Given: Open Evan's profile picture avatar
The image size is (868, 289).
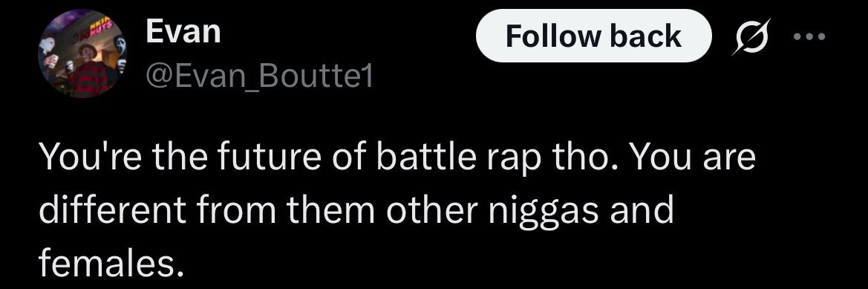Looking at the screenshot, I should point(82,53).
